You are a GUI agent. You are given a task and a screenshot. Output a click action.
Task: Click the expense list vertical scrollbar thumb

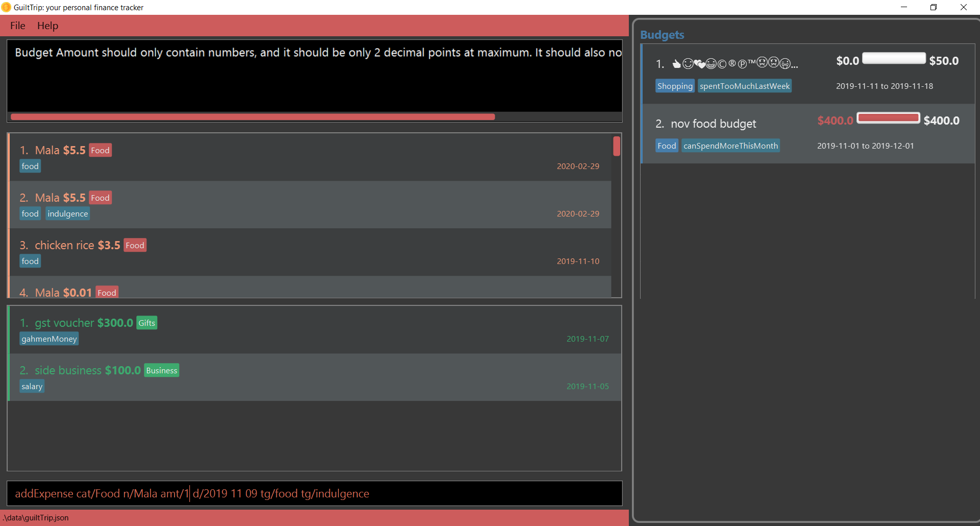[617, 146]
